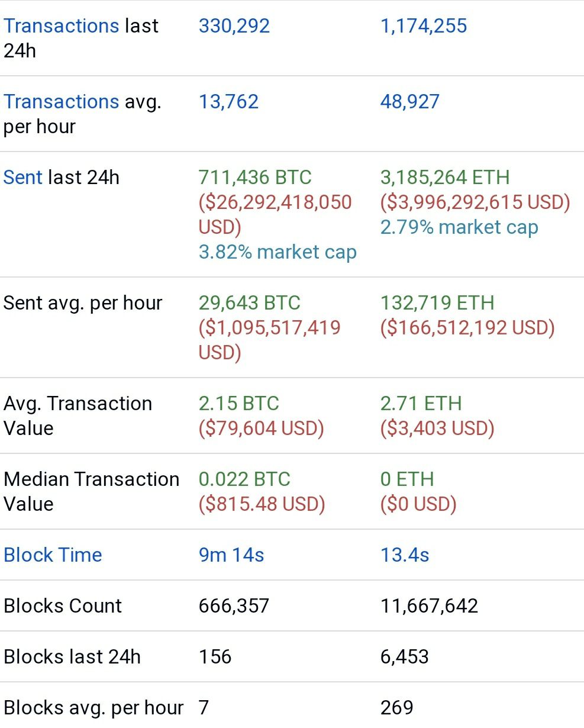This screenshot has height=728, width=584.
Task: Open the Transactions avg. per hour link
Action: pyautogui.click(x=62, y=102)
